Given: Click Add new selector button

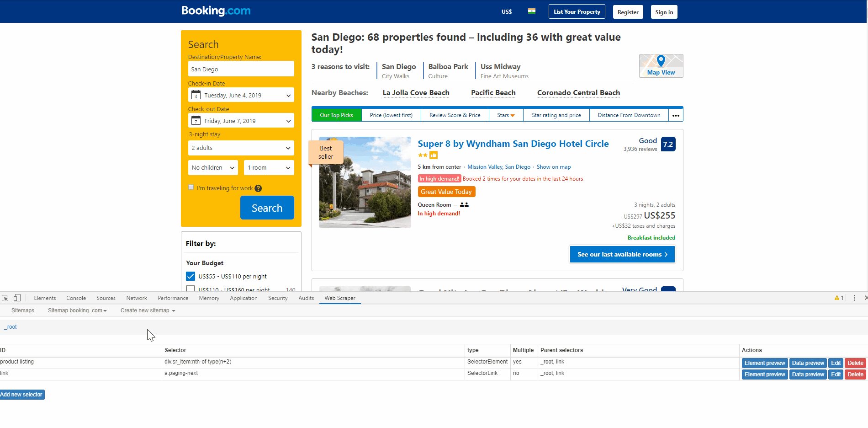Looking at the screenshot, I should (x=21, y=395).
